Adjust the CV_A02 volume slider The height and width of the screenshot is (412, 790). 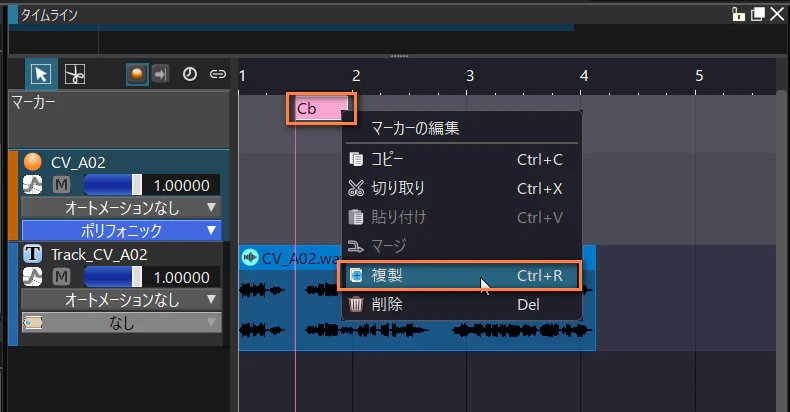click(x=113, y=185)
